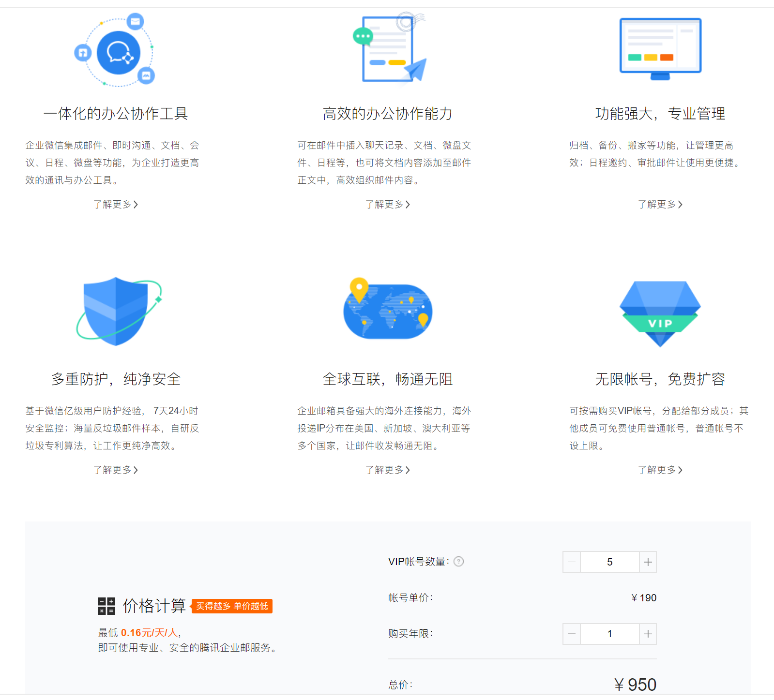Open 了解更多 under 一体化的办公协作工具
Screen dimensions: 774x700
click(116, 204)
